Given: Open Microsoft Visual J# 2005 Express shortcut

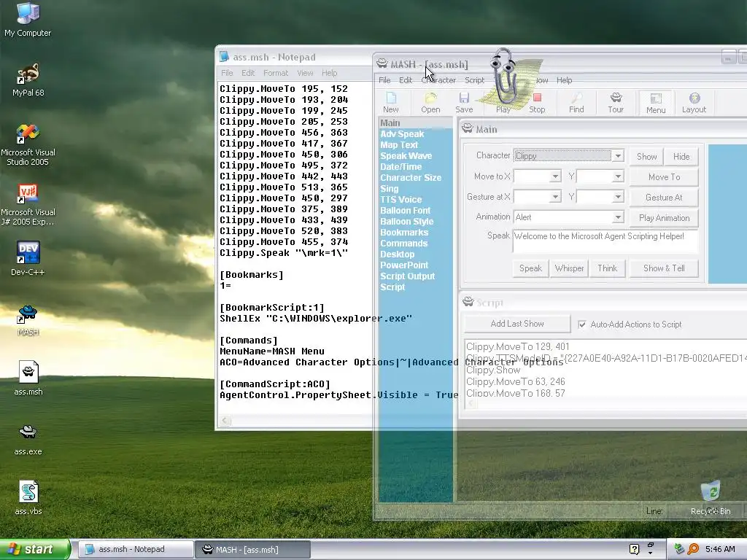Looking at the screenshot, I should (x=28, y=205).
